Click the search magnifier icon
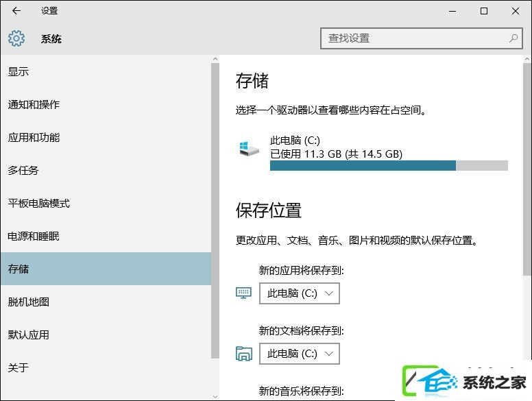Viewport: 532px width, 401px height. (513, 38)
